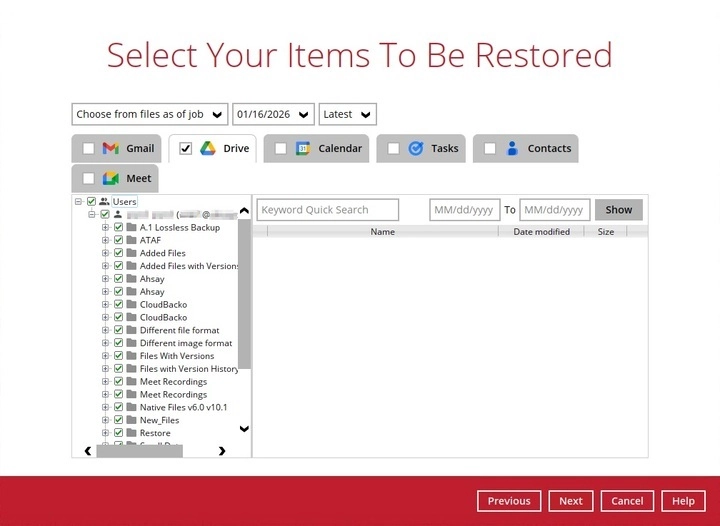Click the Contacts person icon
Image resolution: width=720 pixels, height=526 pixels.
[513, 149]
